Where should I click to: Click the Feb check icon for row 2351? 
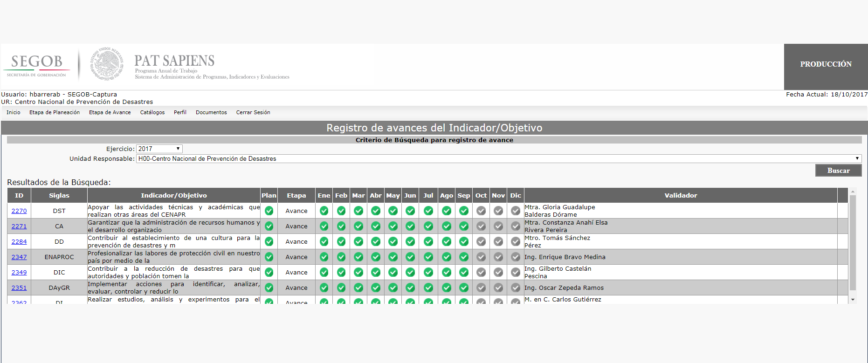[341, 288]
